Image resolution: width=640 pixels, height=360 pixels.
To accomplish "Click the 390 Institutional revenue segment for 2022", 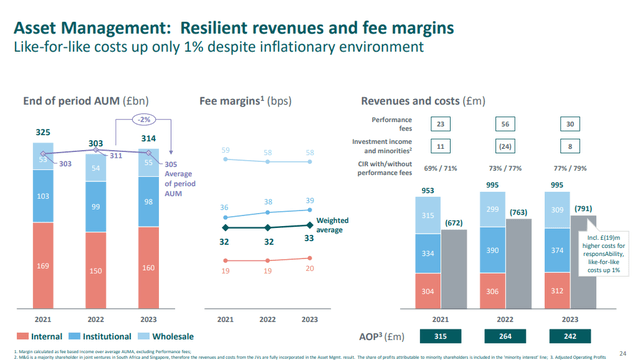I will tap(492, 250).
